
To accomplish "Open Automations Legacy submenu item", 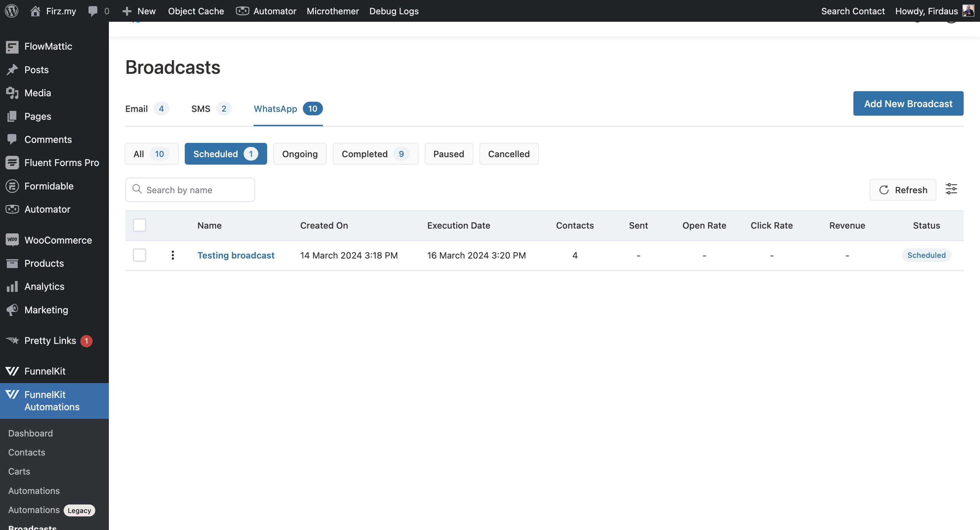I will click(52, 510).
